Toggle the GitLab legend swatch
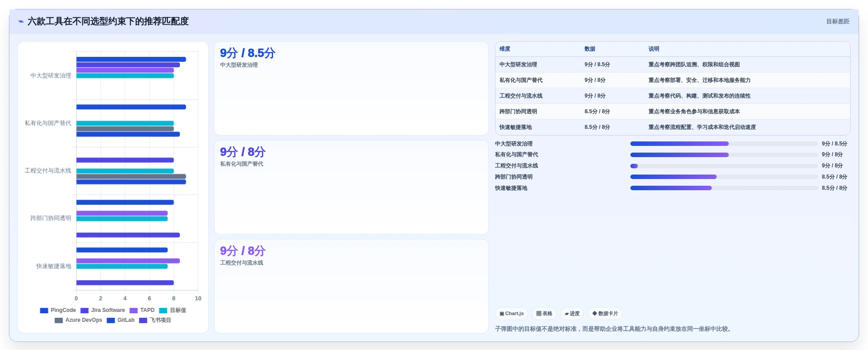This screenshot has width=868, height=350. (111, 320)
